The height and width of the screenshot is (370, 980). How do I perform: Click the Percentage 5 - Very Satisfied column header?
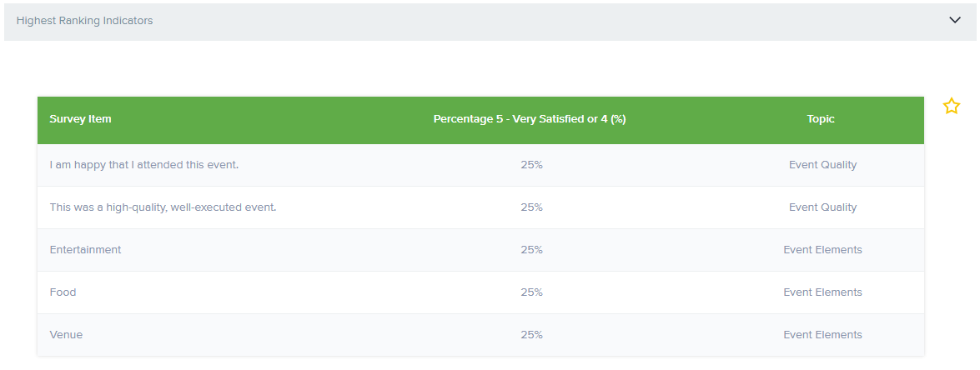530,119
